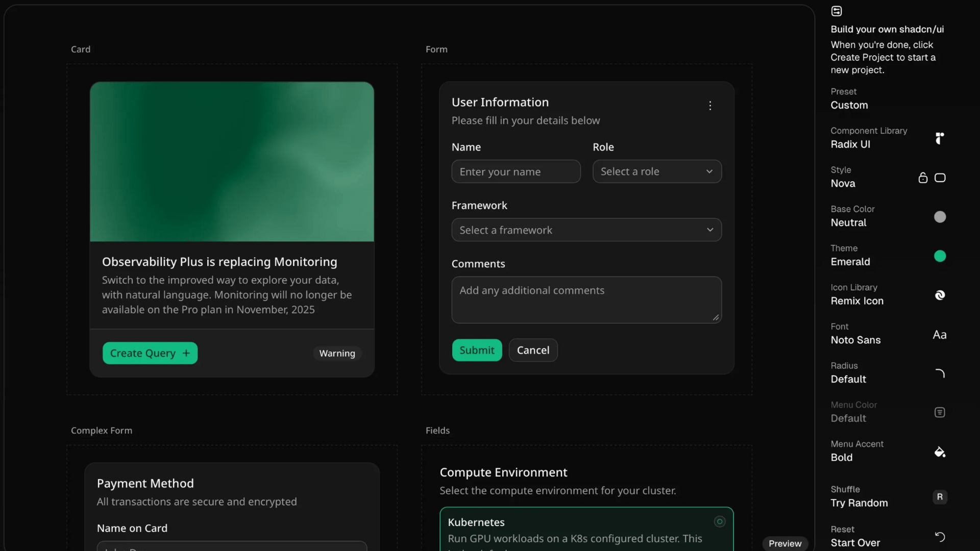
Task: Click the Submit button
Action: click(x=477, y=350)
